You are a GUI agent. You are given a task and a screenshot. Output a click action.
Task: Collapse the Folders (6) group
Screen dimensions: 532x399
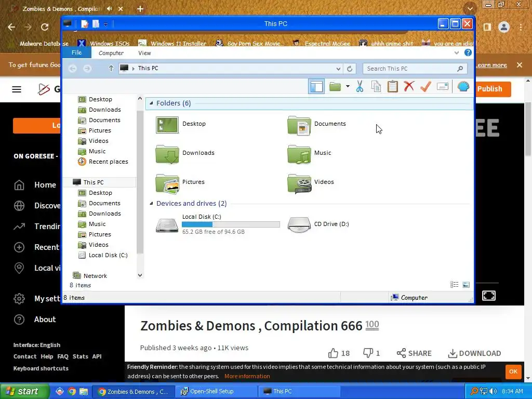151,103
